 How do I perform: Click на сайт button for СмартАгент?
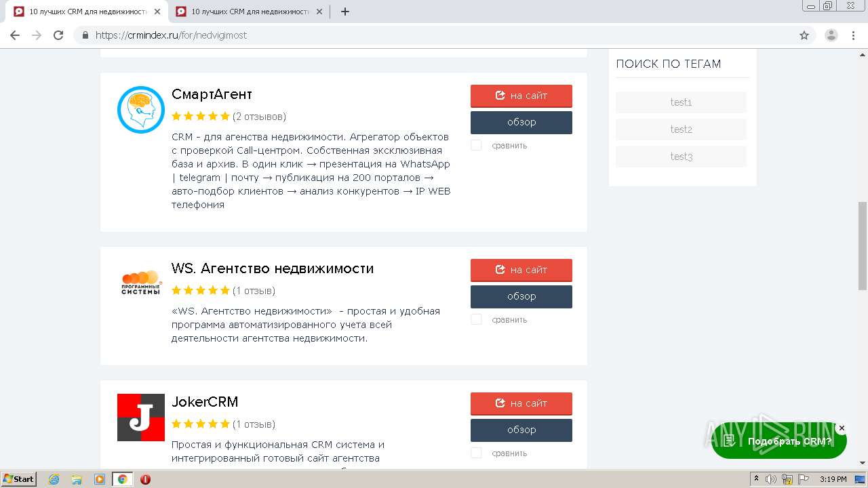521,96
